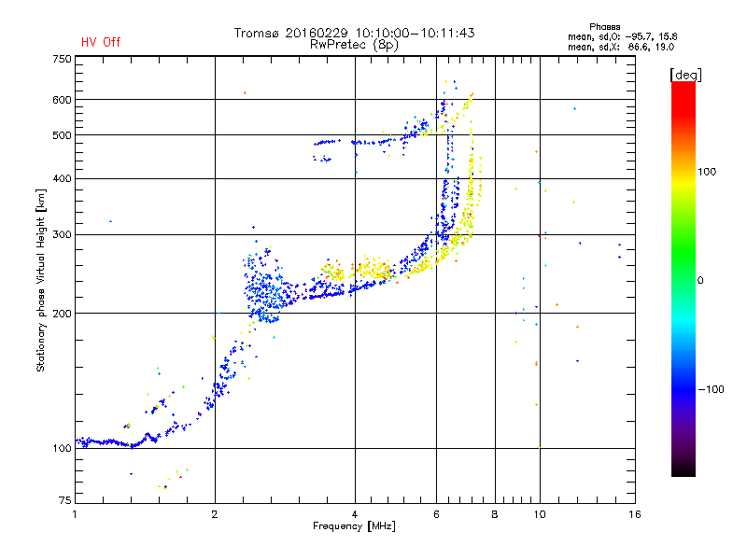
Task: Click the '10' frequency axis label
Action: tap(540, 514)
